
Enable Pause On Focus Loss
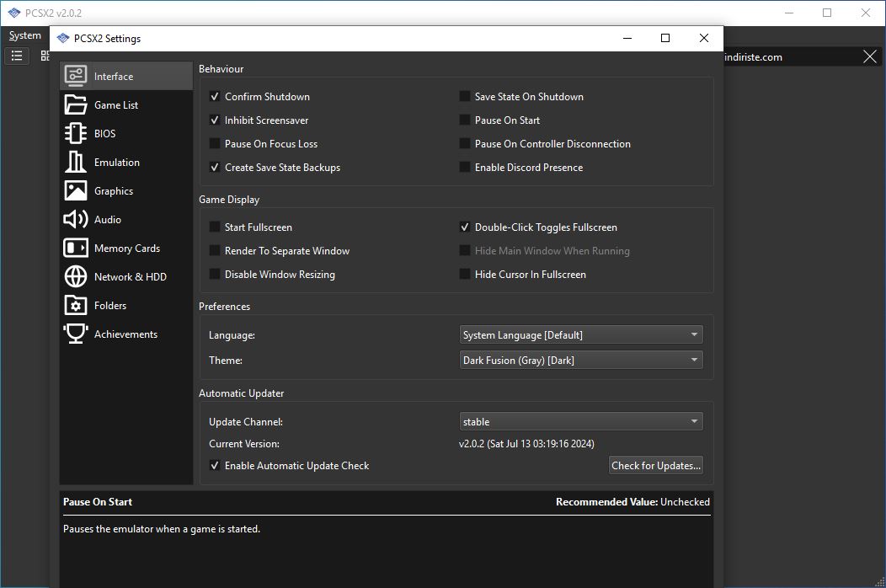[x=215, y=143]
